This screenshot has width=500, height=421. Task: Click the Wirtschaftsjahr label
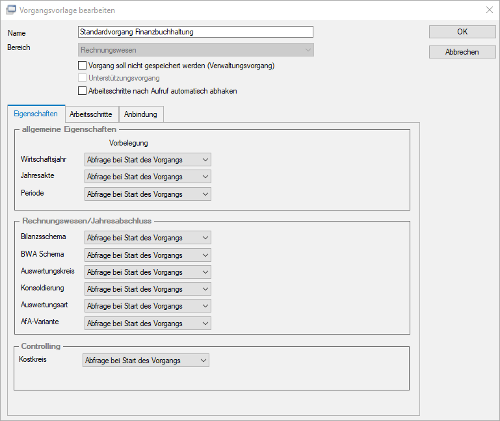pos(43,159)
